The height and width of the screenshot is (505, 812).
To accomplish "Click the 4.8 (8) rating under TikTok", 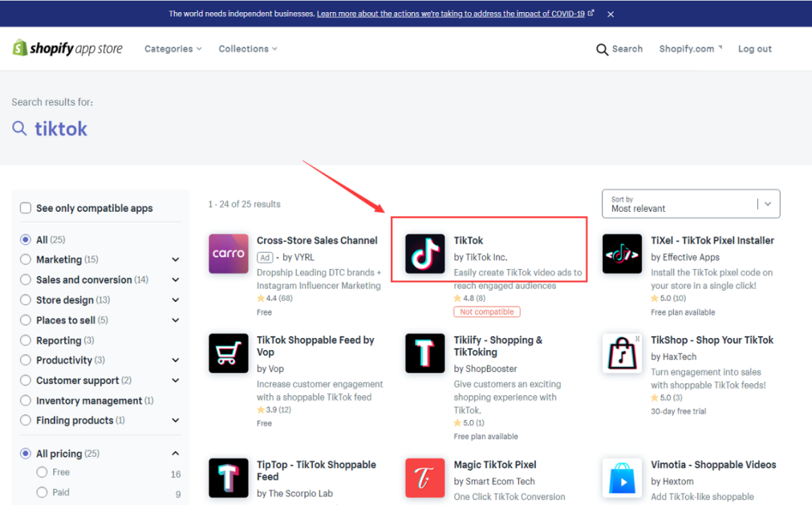I will click(470, 298).
